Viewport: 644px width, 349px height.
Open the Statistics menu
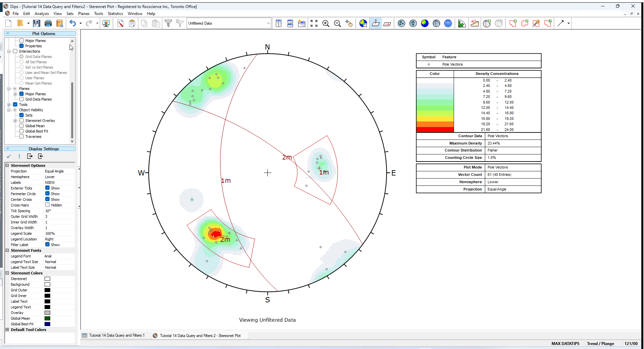tap(115, 14)
